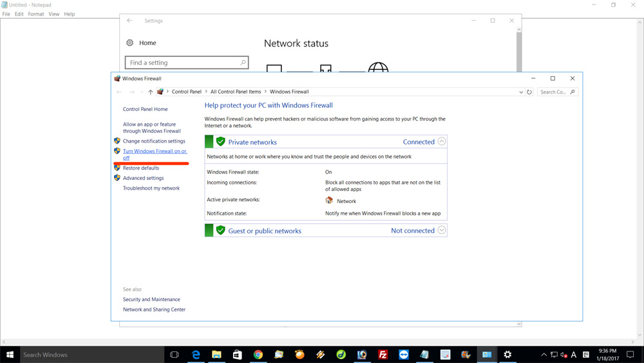Click Windows Firewall breadcrumb segment
The width and height of the screenshot is (644, 363).
[289, 92]
